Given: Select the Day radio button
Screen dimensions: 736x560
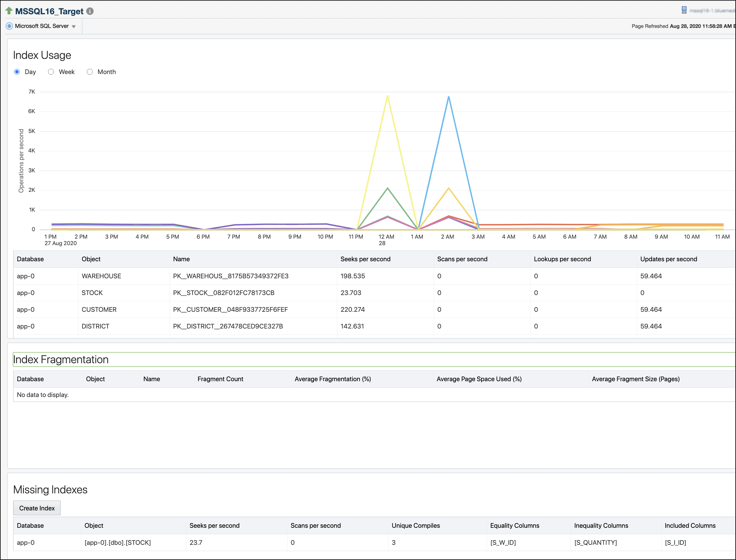Looking at the screenshot, I should (16, 71).
